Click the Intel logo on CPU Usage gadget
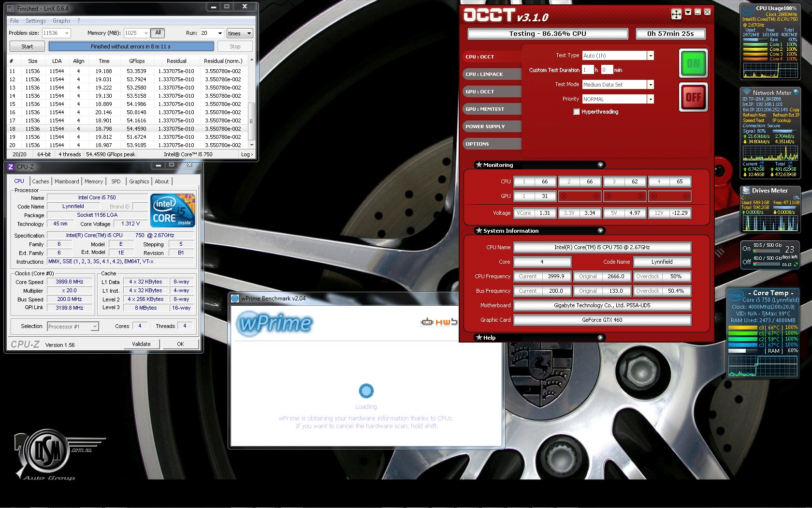Image resolution: width=812 pixels, height=508 pixels. pyautogui.click(x=748, y=10)
